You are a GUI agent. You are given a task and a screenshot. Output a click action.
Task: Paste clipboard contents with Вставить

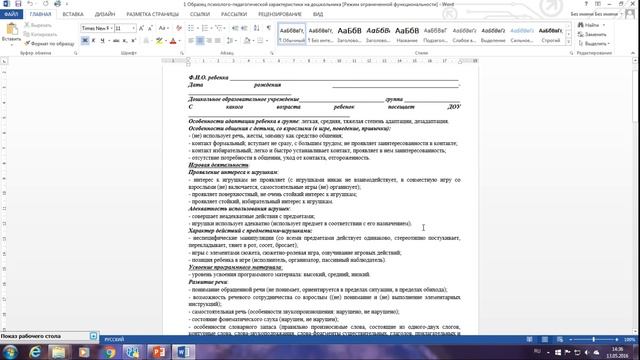[x=11, y=33]
